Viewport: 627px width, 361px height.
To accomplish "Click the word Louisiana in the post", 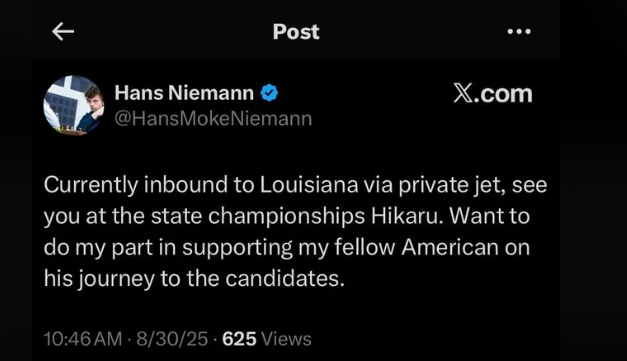I will [309, 185].
